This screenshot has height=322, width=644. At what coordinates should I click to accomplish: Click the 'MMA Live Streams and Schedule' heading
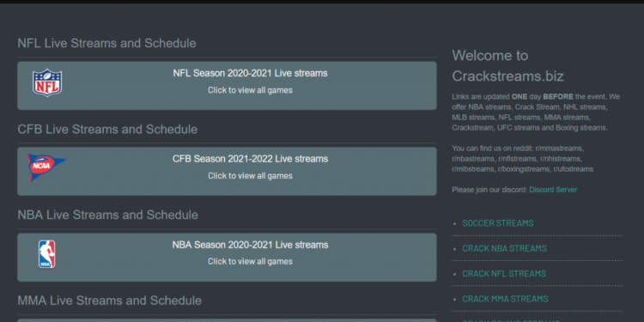pyautogui.click(x=110, y=301)
